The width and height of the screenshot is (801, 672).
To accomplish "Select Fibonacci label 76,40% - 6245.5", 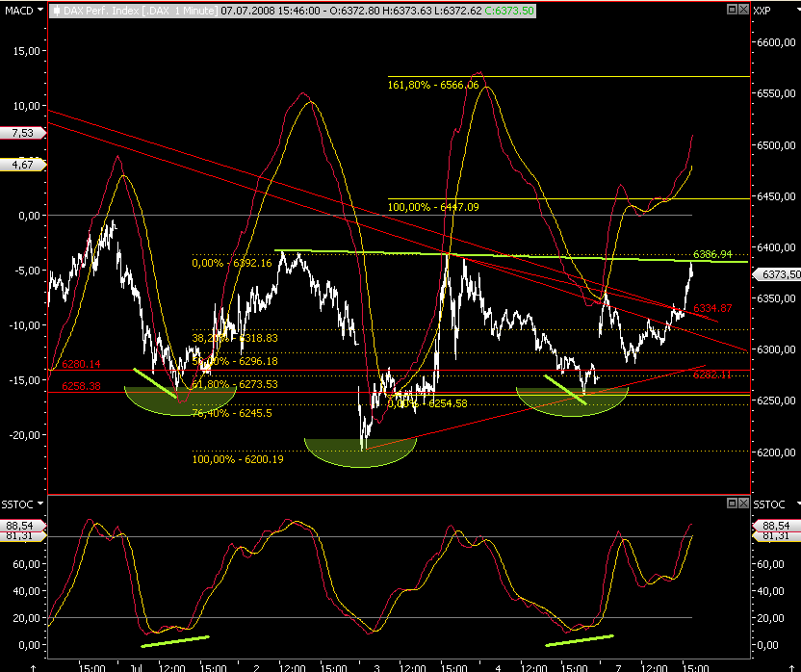I will (x=232, y=413).
